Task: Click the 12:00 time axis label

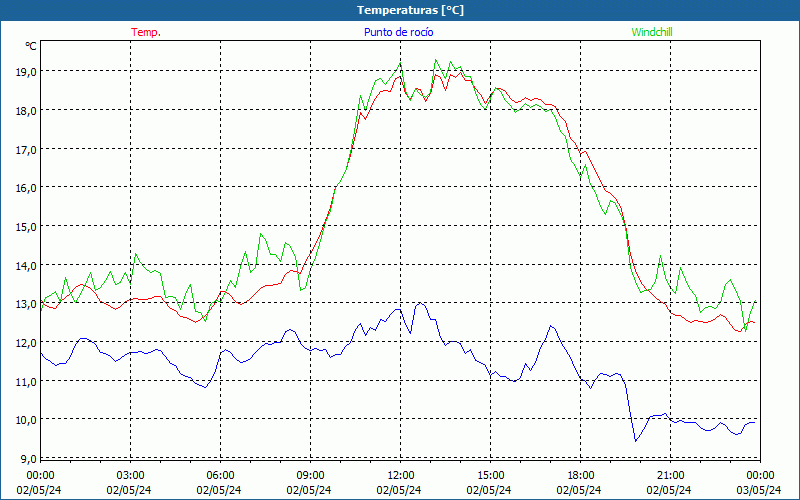Action: pos(401,476)
